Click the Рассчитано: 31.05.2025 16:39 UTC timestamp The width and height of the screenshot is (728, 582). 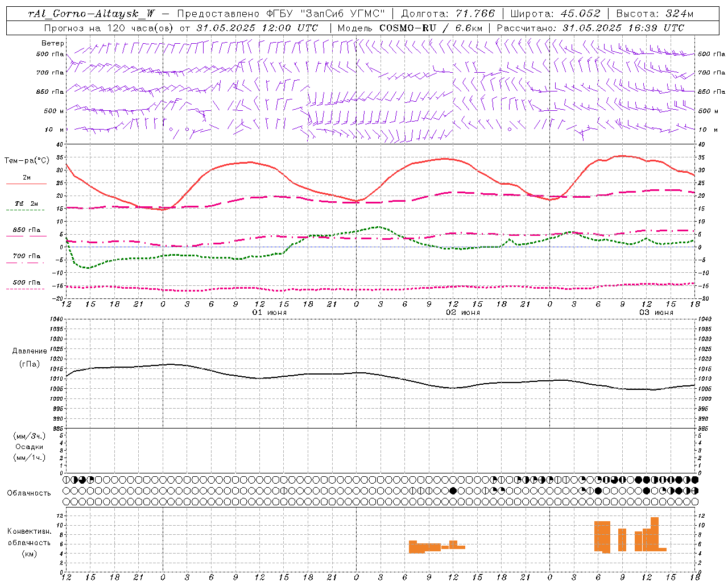click(590, 28)
